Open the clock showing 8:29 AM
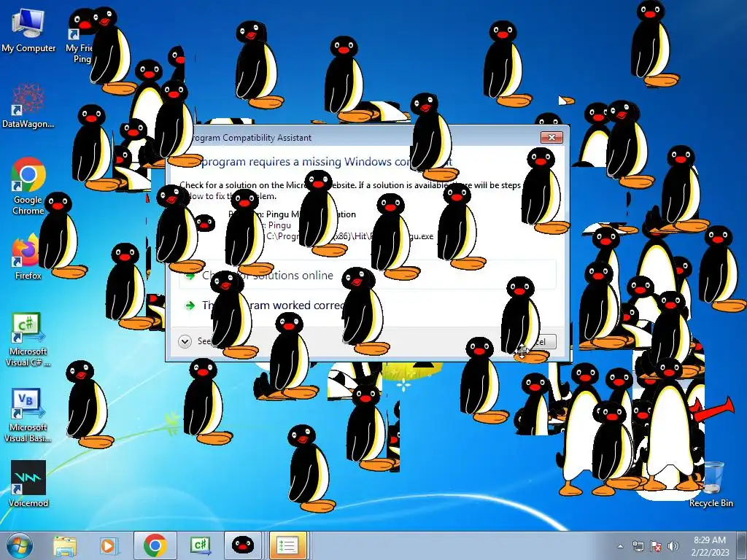This screenshot has height=560, width=747. click(x=710, y=545)
